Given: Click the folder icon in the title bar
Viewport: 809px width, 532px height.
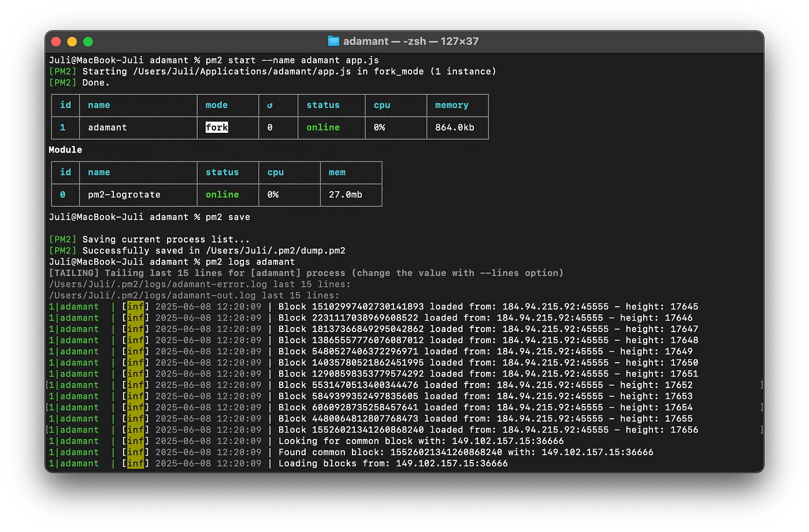Looking at the screenshot, I should point(333,41).
